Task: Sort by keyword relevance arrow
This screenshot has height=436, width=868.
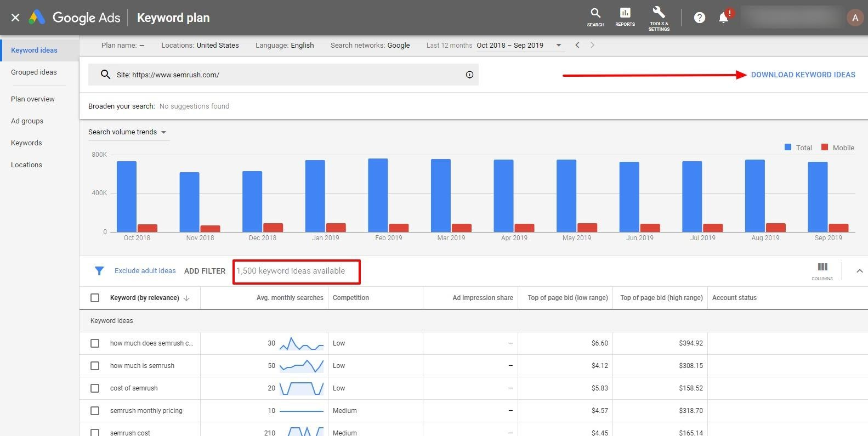Action: click(x=186, y=298)
